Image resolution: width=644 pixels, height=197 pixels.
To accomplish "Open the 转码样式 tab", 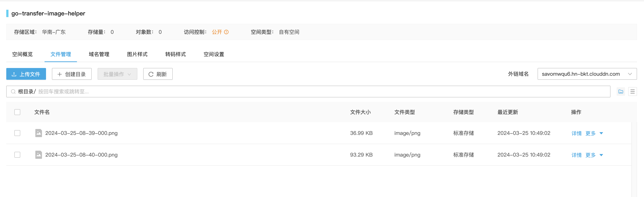I will 175,54.
